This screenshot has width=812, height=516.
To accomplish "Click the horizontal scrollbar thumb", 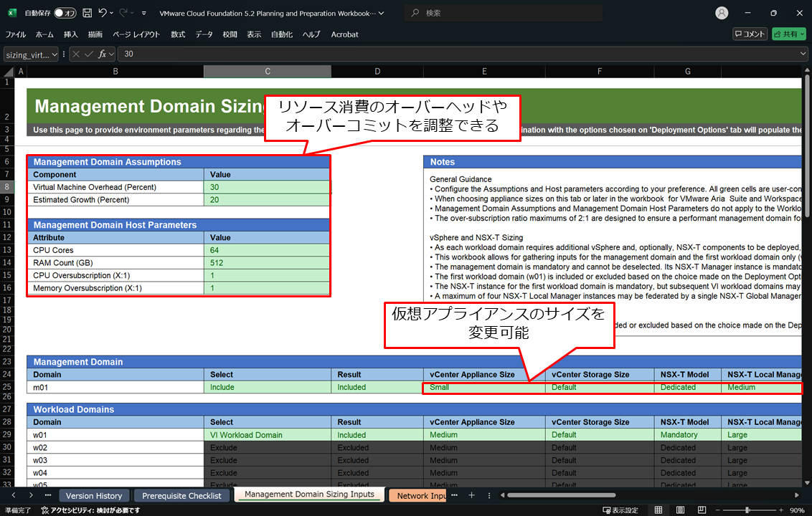I will tap(562, 495).
